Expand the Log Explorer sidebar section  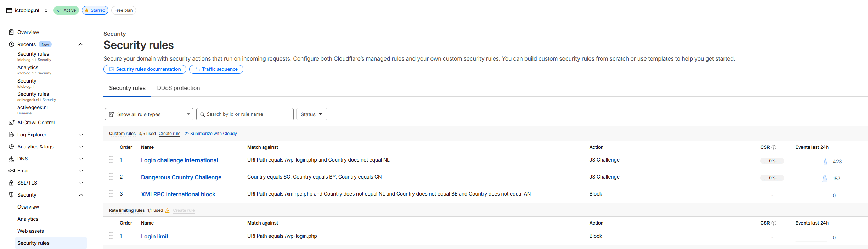[x=81, y=135]
